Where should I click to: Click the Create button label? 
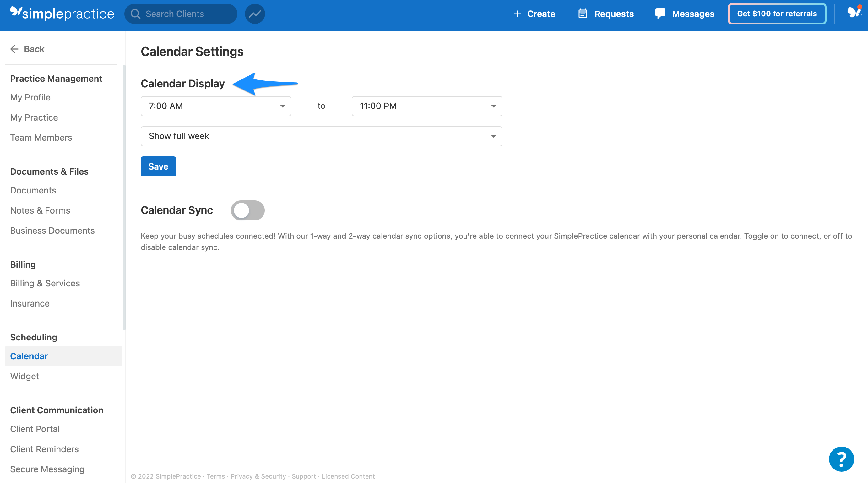click(x=541, y=14)
